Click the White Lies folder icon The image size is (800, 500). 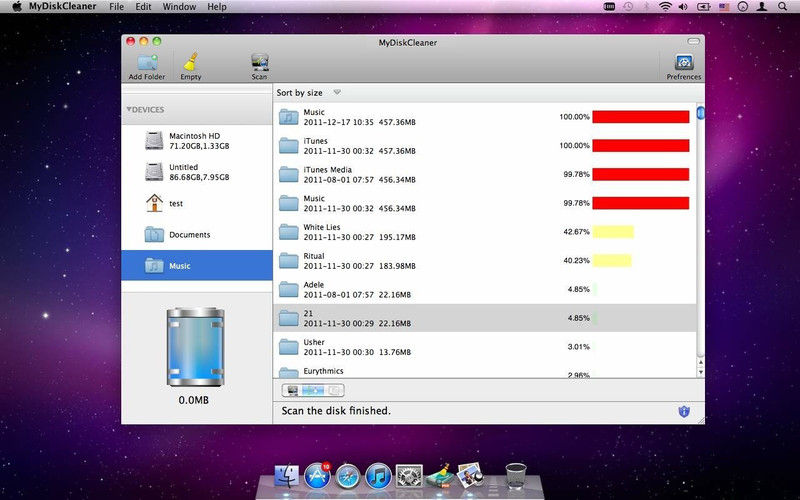pos(288,232)
